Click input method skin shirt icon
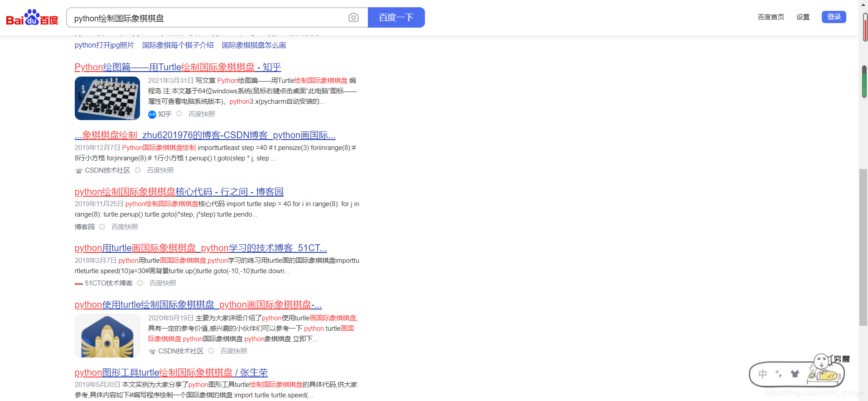 tap(795, 374)
